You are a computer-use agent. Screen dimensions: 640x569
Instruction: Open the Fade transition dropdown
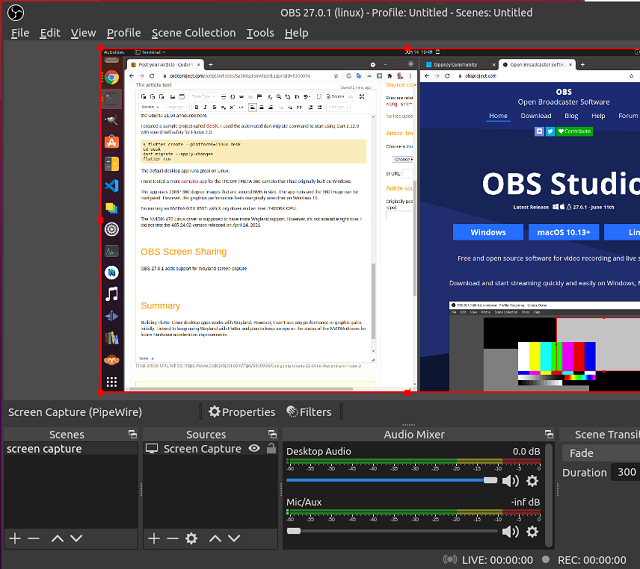click(601, 453)
